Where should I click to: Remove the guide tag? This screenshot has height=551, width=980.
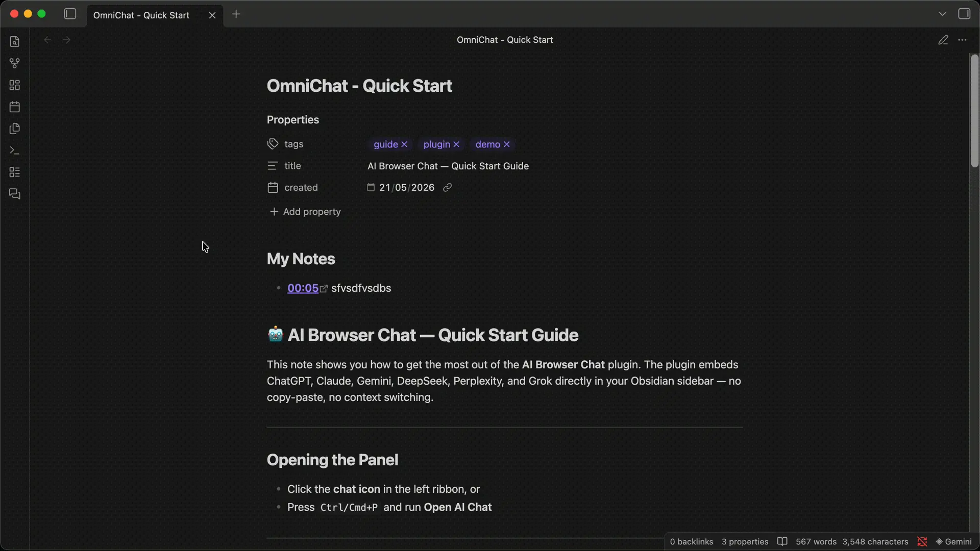[x=404, y=144]
